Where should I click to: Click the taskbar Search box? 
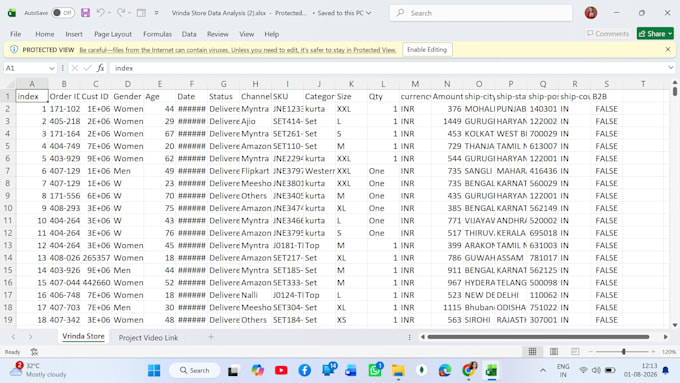pos(195,370)
